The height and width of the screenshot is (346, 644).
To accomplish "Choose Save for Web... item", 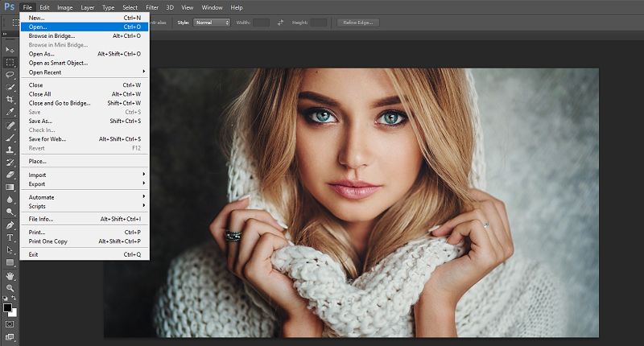I will (x=85, y=139).
